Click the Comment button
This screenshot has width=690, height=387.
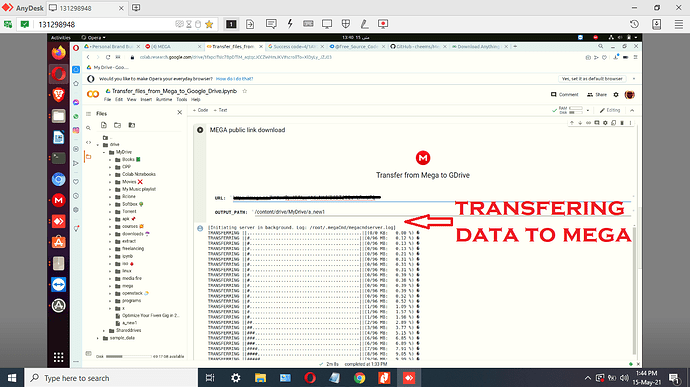click(x=565, y=95)
